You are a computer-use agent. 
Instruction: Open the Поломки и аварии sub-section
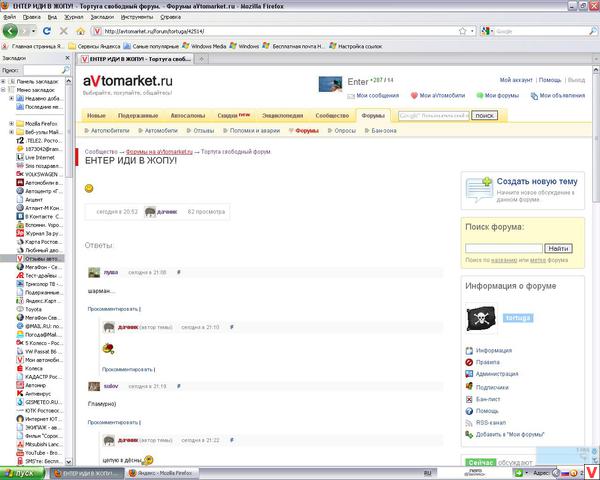(251, 131)
